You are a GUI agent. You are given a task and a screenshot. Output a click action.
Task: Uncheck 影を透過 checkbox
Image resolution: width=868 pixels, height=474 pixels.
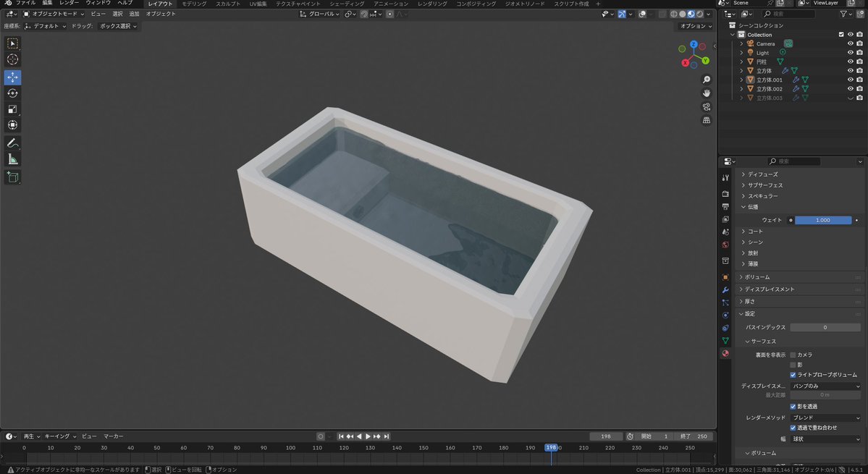tap(793, 407)
